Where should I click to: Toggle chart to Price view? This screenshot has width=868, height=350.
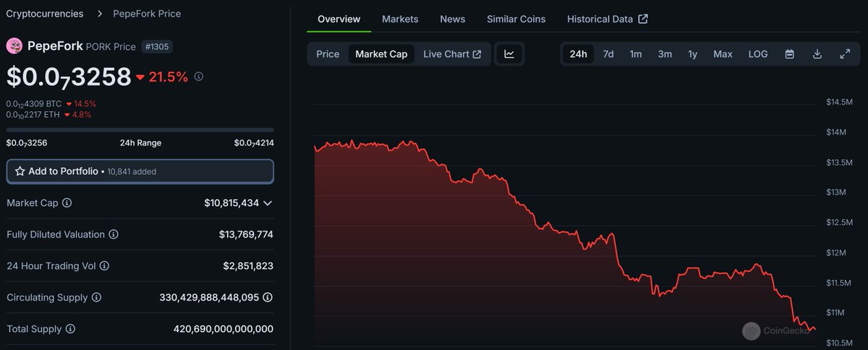(328, 54)
